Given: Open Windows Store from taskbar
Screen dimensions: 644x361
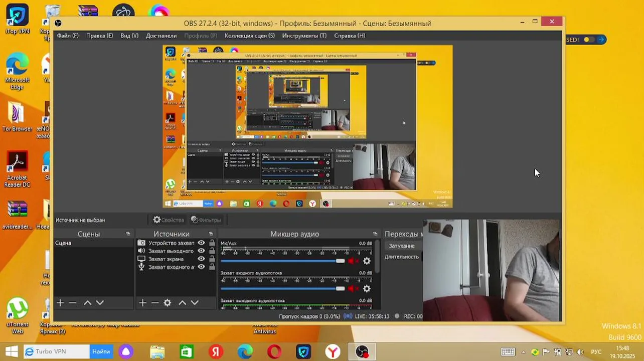Looking at the screenshot, I should tap(187, 352).
